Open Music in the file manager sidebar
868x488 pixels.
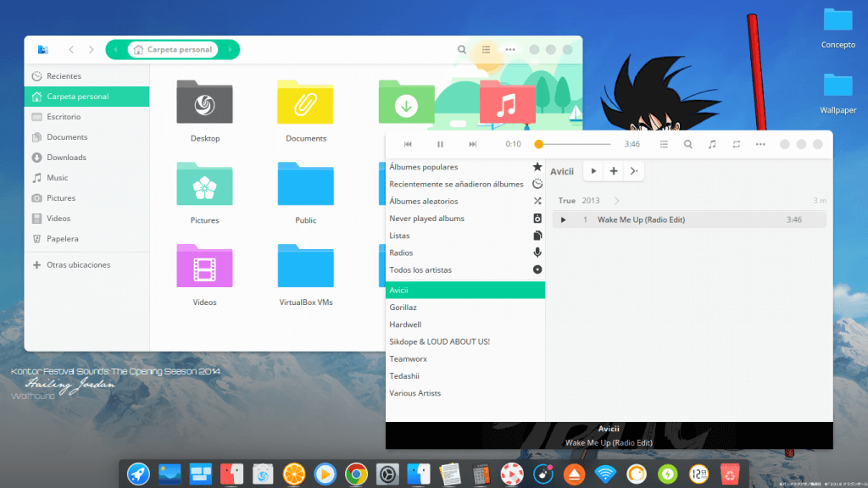(x=87, y=178)
